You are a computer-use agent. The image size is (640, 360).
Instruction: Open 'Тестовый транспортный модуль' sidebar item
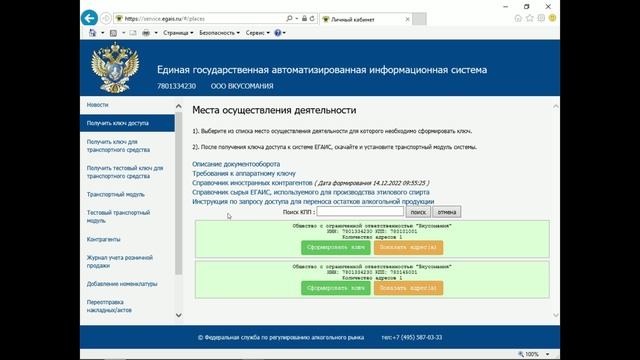pyautogui.click(x=118, y=217)
